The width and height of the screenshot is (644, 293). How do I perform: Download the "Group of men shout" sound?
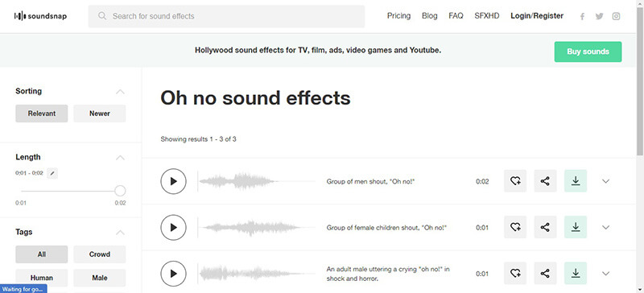point(576,181)
